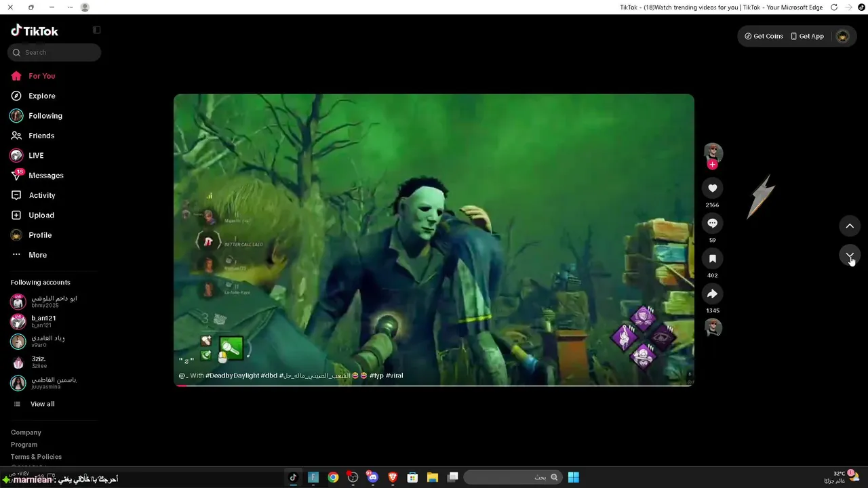Like the video with the heart icon
The image size is (868, 488).
pos(712,188)
